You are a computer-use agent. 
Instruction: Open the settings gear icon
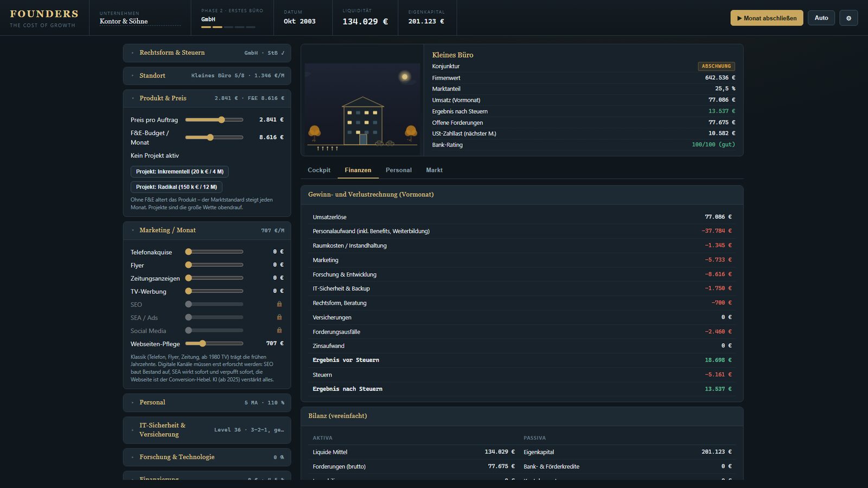coord(848,18)
